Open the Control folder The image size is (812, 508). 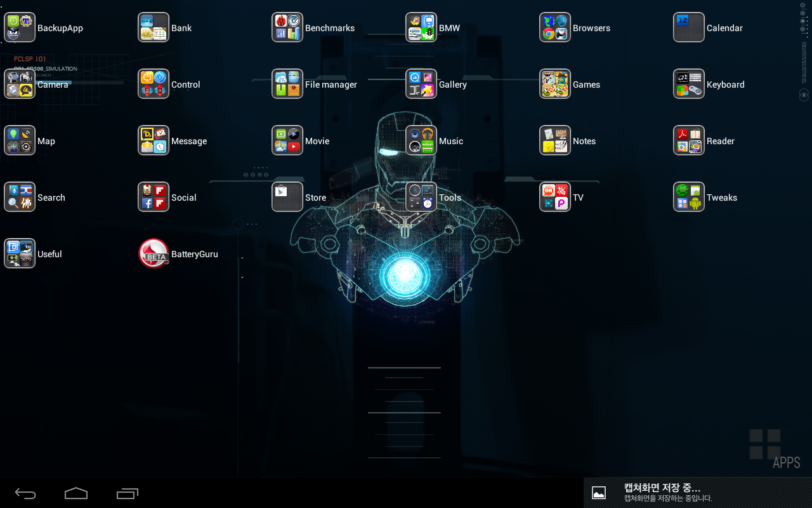pyautogui.click(x=154, y=84)
